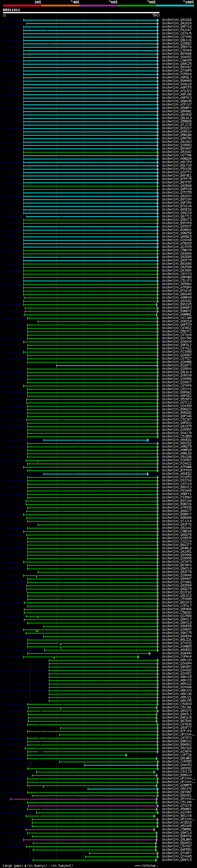
Task: Select hit UniRef100_B9HM49
Action: point(176,81)
